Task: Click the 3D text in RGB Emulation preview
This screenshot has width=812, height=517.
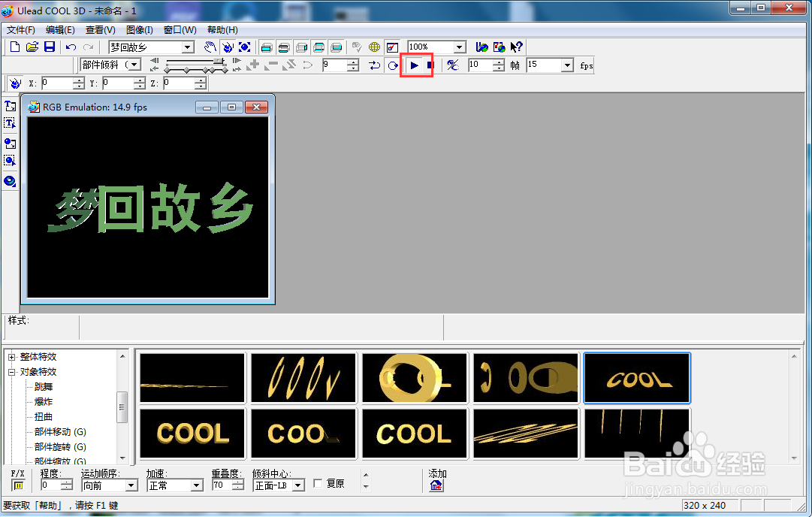Action: [x=150, y=208]
